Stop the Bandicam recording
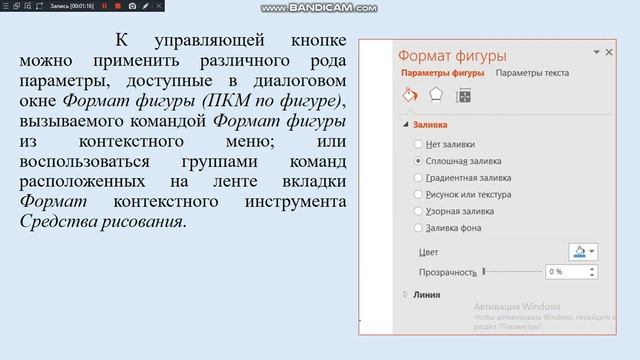640x360 pixels. (118, 6)
